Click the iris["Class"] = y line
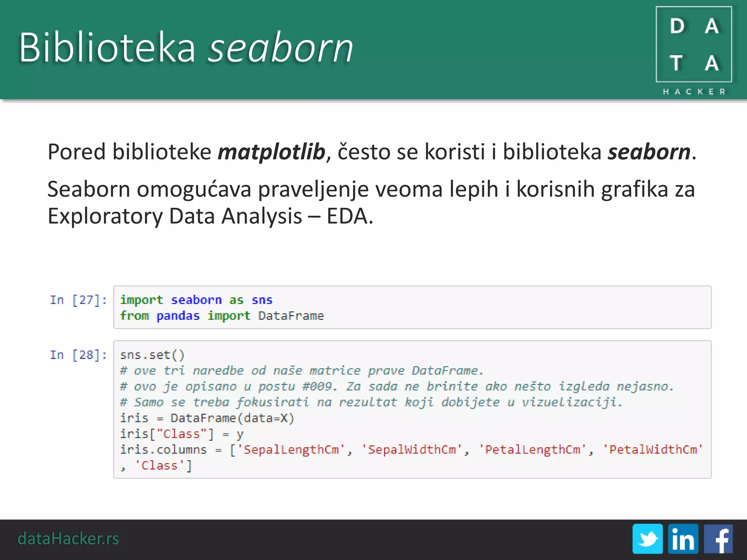Image resolution: width=747 pixels, height=560 pixels. 181,434
